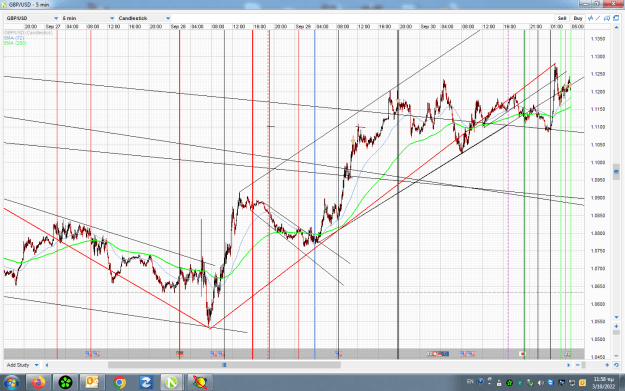Viewport: 625px width, 391px height.
Task: Click the 1.0550 price axis label
Action: (598, 322)
